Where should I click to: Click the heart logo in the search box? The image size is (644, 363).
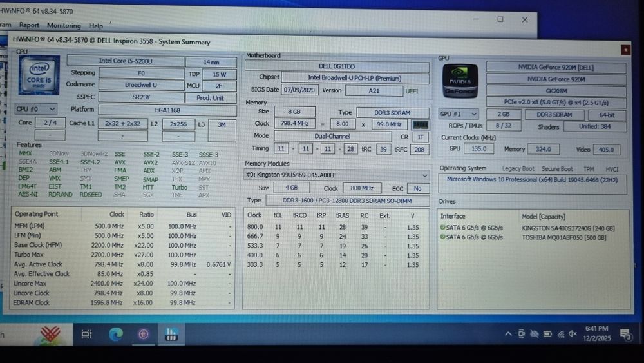pos(50,334)
